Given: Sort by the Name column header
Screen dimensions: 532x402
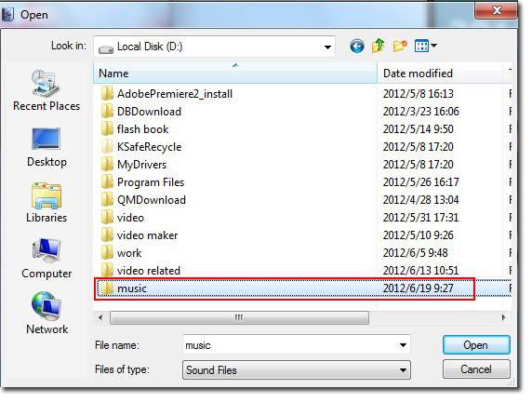Looking at the screenshot, I should coord(235,73).
